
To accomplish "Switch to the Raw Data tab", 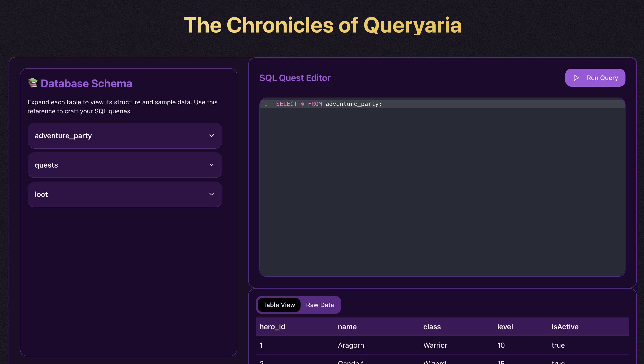I will coord(320,305).
